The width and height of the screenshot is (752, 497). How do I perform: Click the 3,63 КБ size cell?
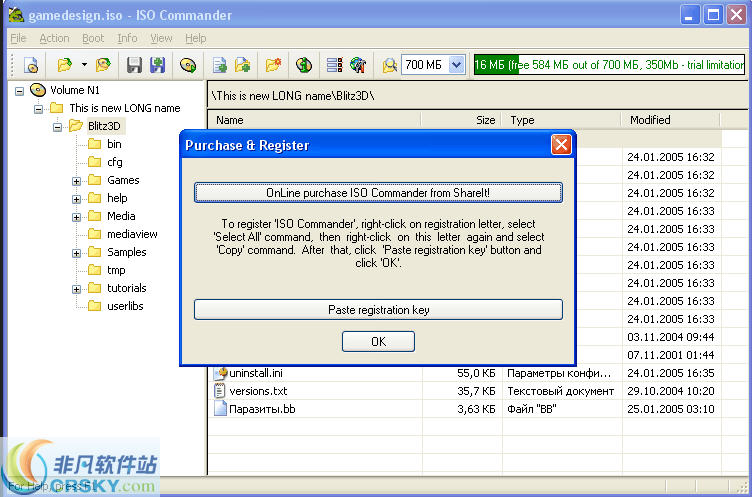[477, 409]
